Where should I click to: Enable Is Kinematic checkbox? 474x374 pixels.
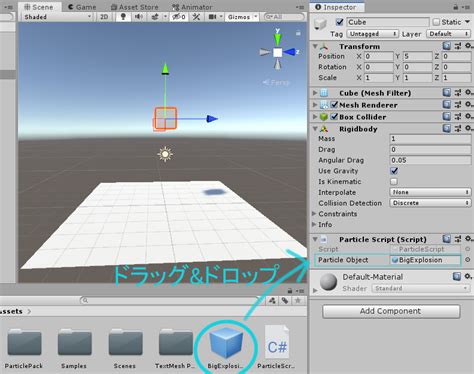tap(394, 181)
